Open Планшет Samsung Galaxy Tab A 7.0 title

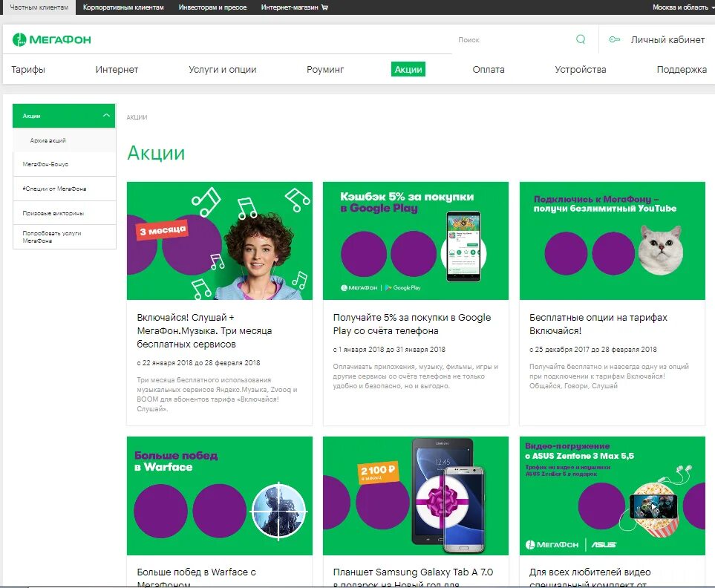click(413, 578)
